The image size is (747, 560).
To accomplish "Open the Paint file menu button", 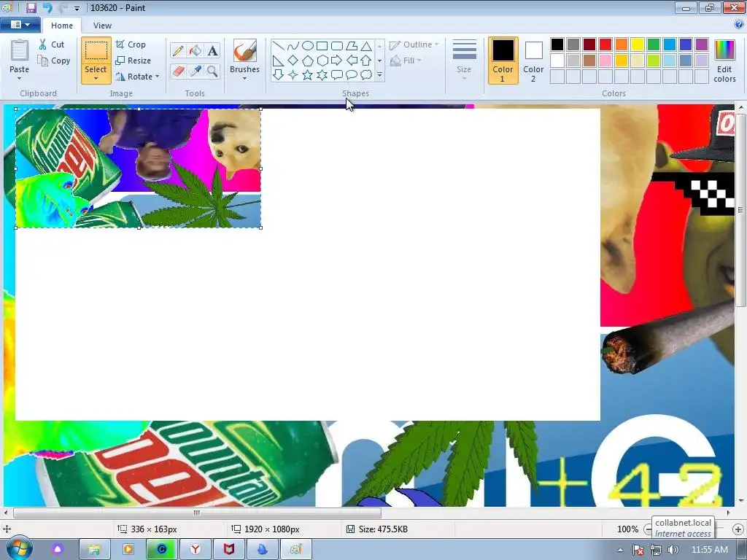I will [x=20, y=24].
